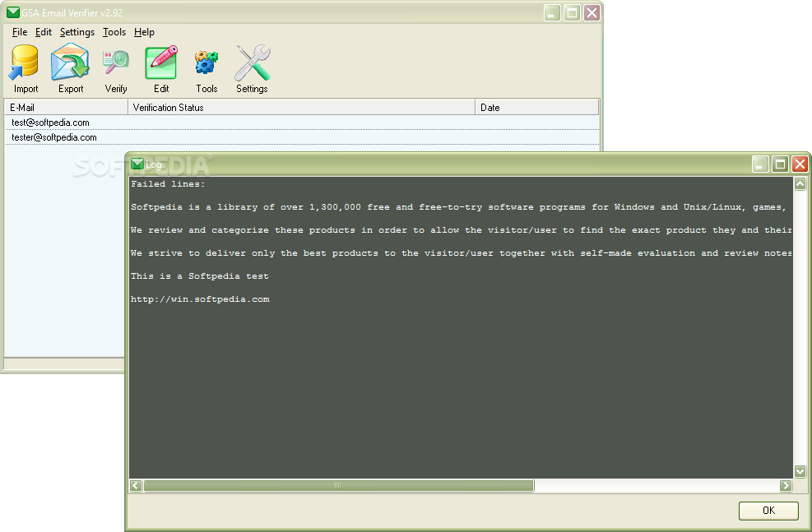This screenshot has height=532, width=812.
Task: Click the Log scroll right arrow
Action: (786, 485)
